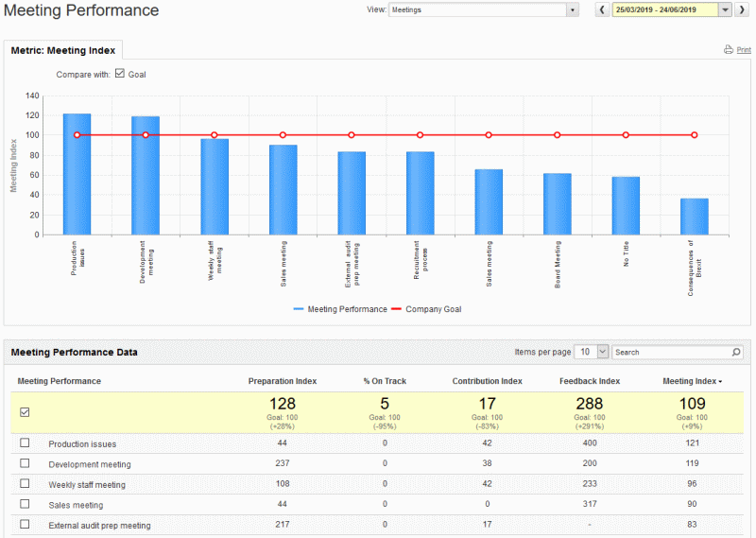Sort by Preparation Index column

283,381
